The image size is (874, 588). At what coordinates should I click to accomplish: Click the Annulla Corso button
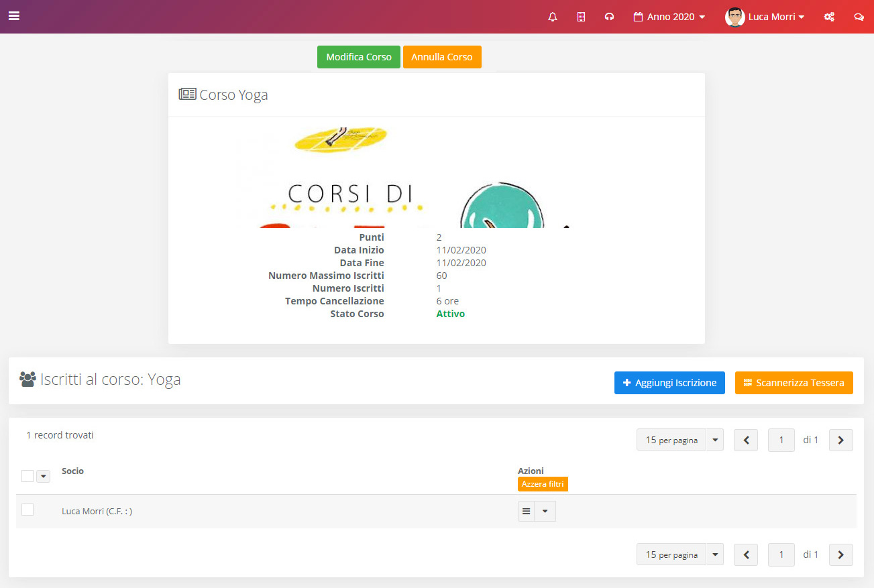442,57
